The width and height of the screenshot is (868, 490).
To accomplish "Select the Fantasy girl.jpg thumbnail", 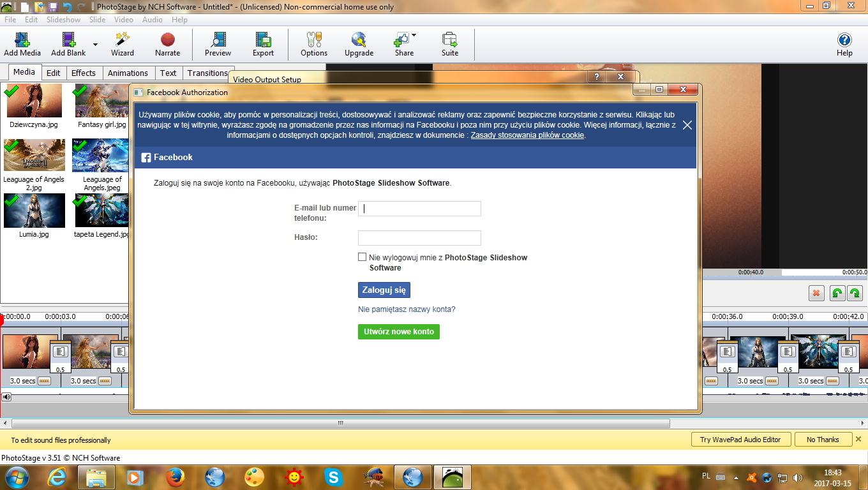I will (x=101, y=101).
